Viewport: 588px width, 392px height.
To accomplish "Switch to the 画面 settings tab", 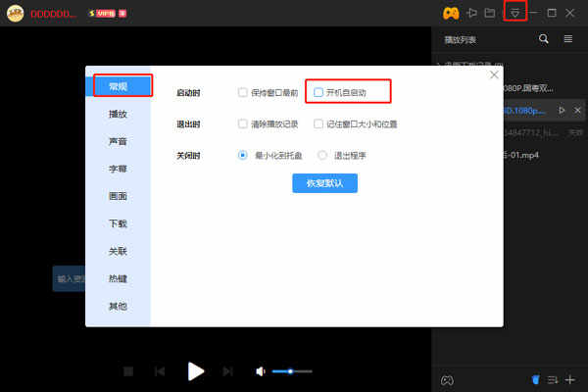I will tap(119, 196).
